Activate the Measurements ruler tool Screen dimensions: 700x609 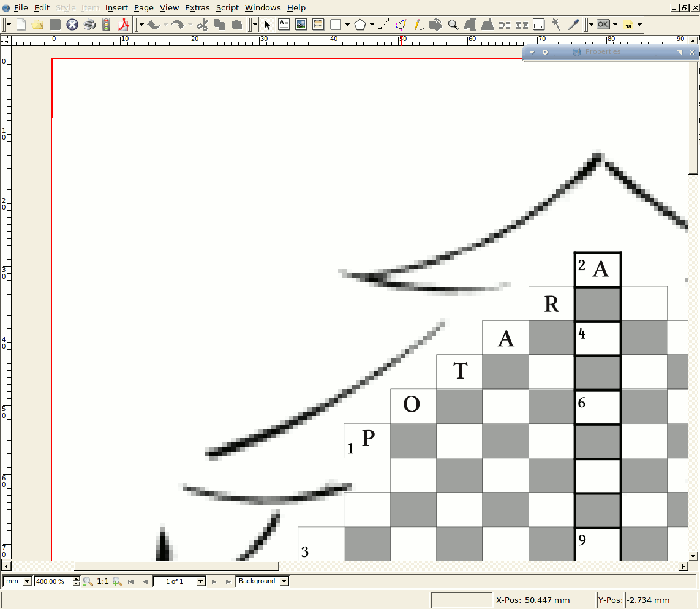[x=539, y=25]
